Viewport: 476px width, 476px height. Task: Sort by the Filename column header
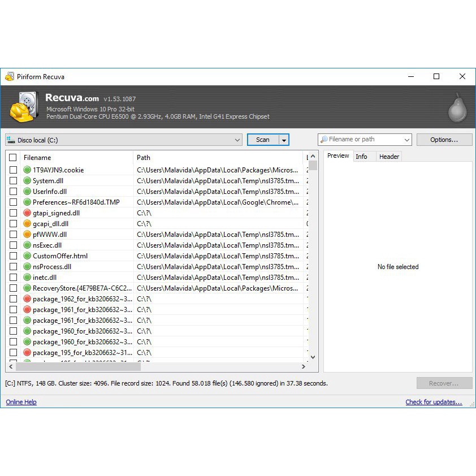tap(77, 158)
